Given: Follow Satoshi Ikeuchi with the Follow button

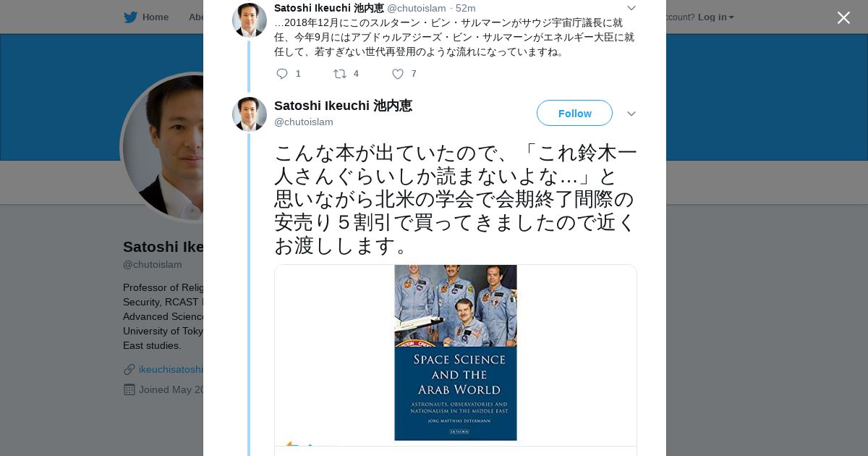Looking at the screenshot, I should pyautogui.click(x=574, y=113).
